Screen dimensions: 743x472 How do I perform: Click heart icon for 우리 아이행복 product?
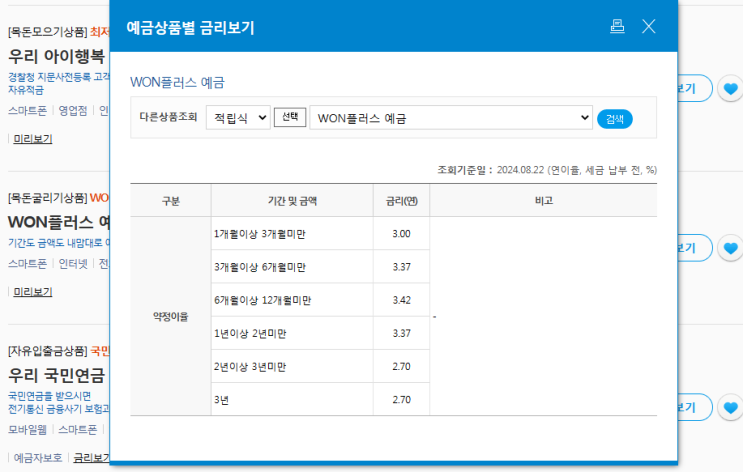[731, 88]
